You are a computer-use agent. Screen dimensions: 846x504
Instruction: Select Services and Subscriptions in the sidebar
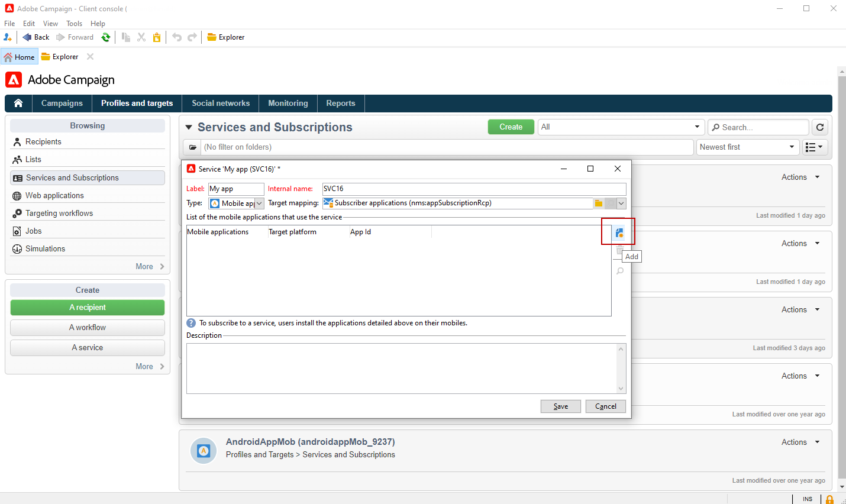pos(88,178)
